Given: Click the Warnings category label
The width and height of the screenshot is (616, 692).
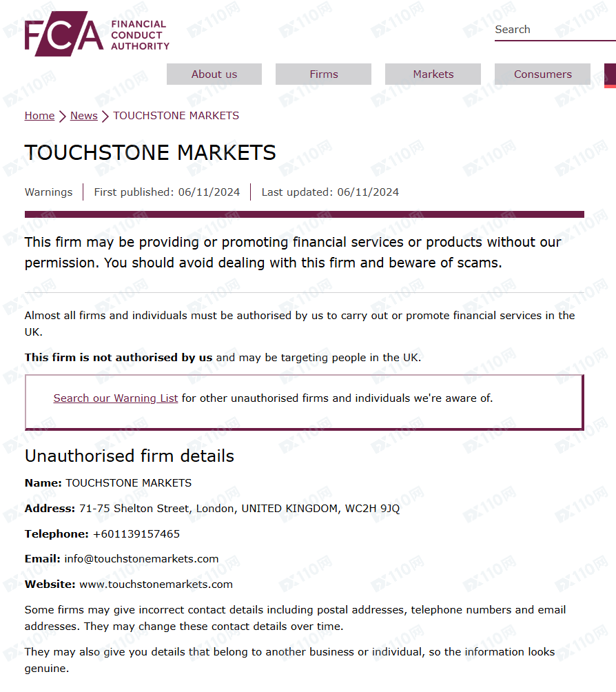Looking at the screenshot, I should click(x=48, y=192).
